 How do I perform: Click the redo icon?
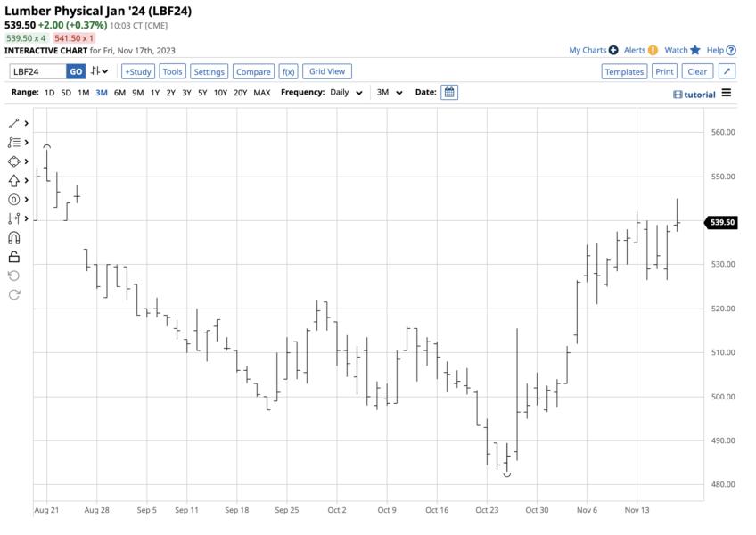13,294
